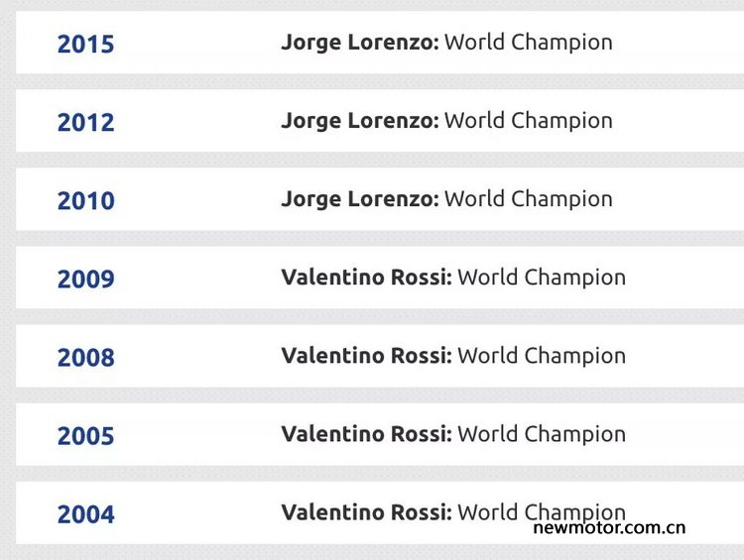Select the 2008 Valentino Rossi World Champion text
The width and height of the screenshot is (744, 560).
pos(453,356)
